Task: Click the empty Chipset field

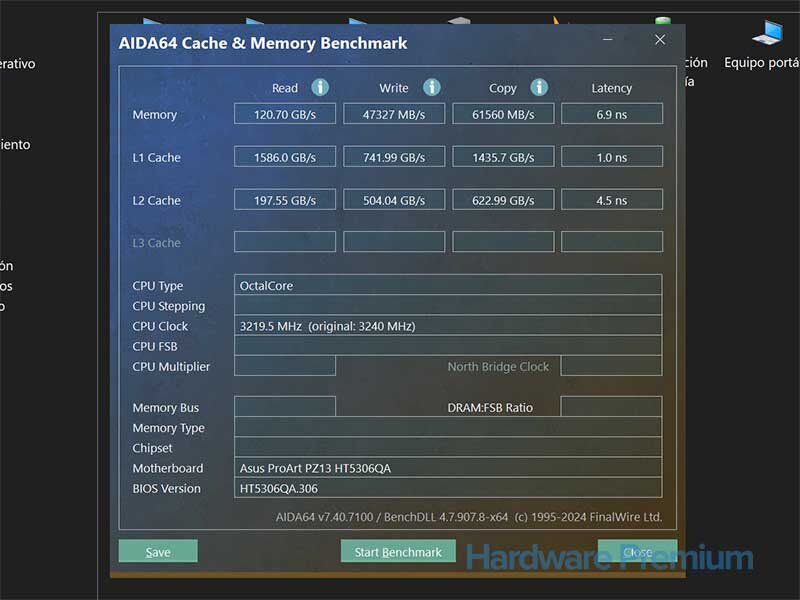Action: (x=448, y=447)
